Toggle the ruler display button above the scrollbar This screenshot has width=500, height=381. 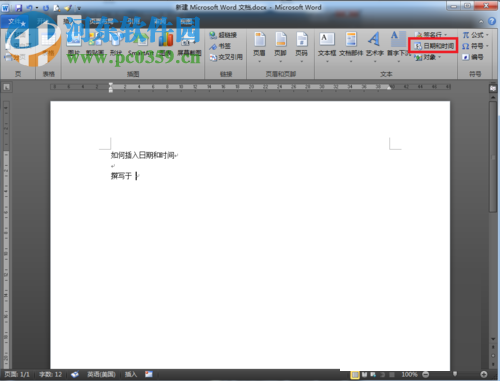tap(493, 88)
